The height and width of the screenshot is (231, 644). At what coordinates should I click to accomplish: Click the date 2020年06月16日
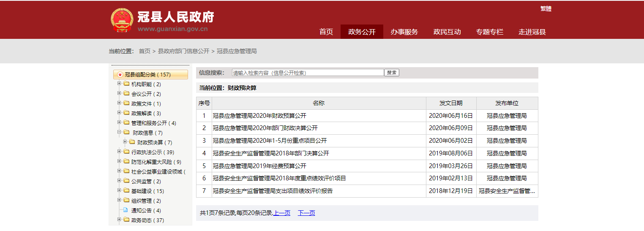pyautogui.click(x=451, y=116)
